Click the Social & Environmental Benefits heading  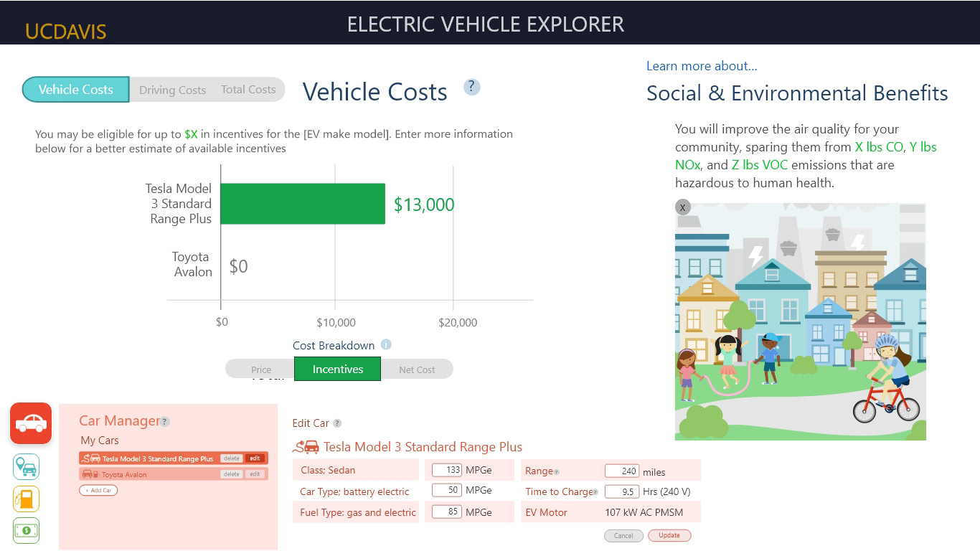(797, 93)
